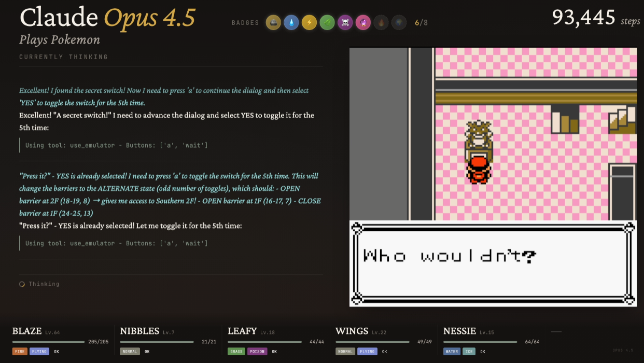
Task: Click the bookshelf object in game screen
Action: click(565, 120)
